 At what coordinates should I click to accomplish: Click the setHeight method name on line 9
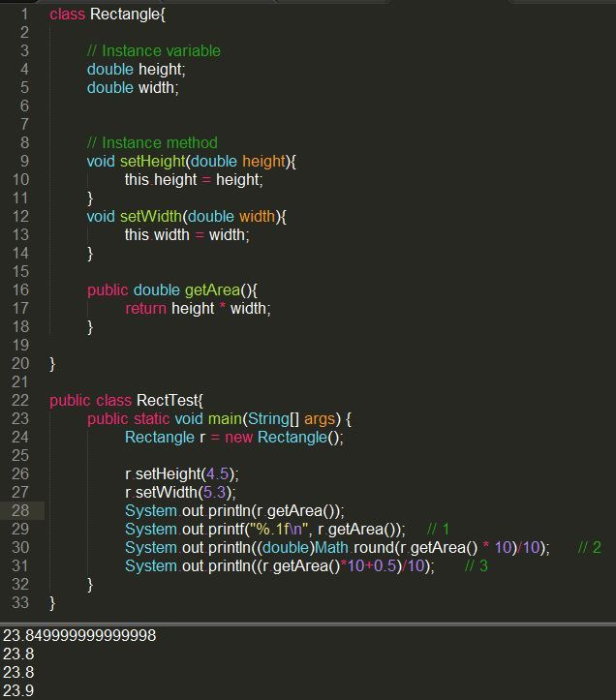pos(152,161)
